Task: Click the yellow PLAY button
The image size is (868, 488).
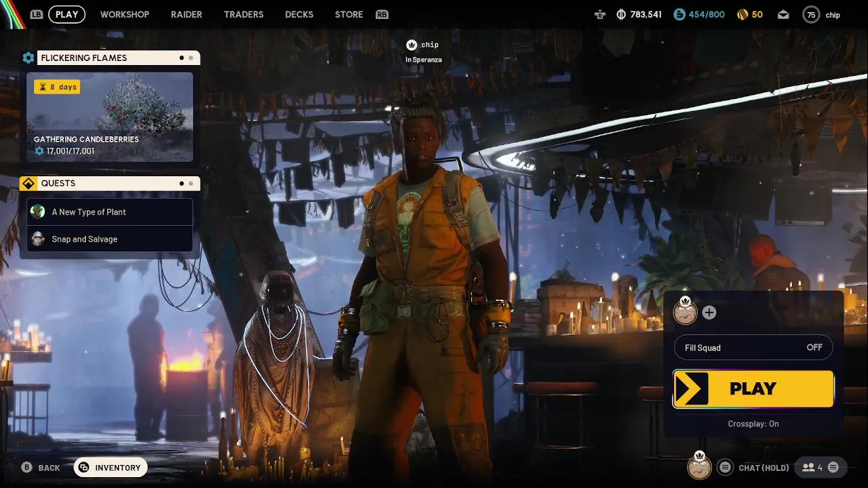Action: click(753, 389)
